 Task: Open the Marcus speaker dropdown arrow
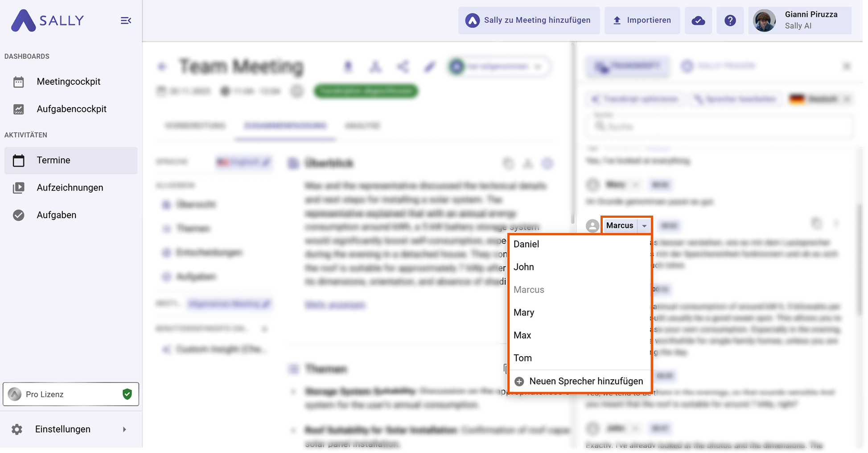[x=644, y=226]
